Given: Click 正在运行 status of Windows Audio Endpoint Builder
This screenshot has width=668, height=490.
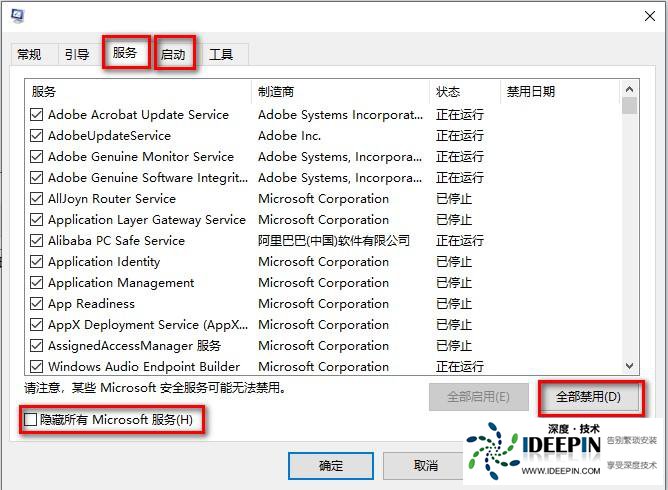Looking at the screenshot, I should pyautogui.click(x=460, y=366).
